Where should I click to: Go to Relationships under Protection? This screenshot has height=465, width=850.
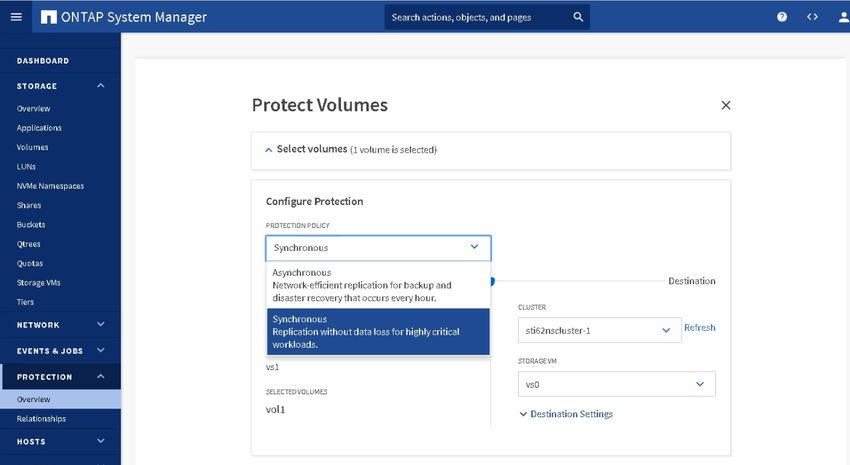(41, 419)
